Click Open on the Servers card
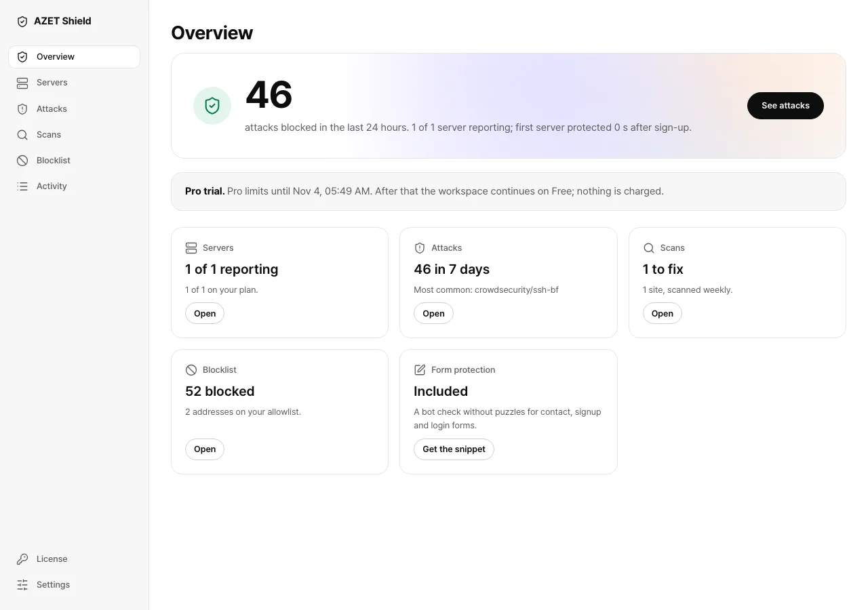 coord(205,313)
